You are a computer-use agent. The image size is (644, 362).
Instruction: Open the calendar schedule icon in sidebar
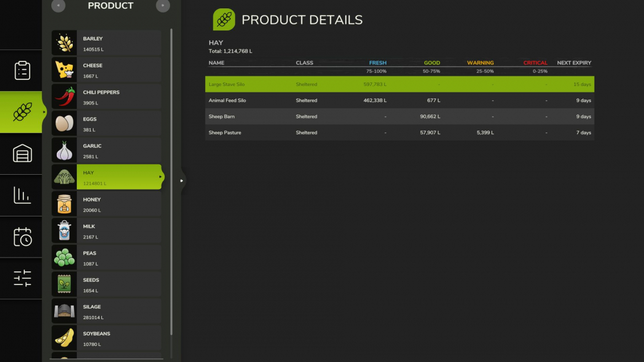tap(21, 237)
